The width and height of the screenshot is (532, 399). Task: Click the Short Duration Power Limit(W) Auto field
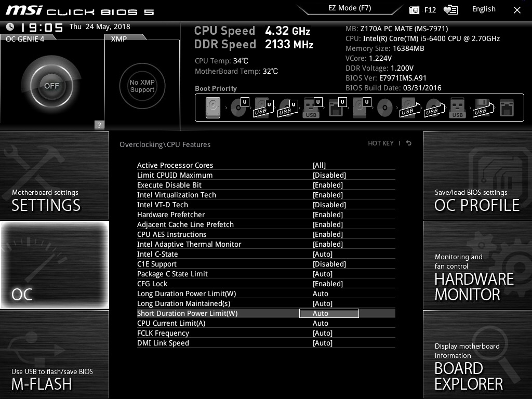pos(329,313)
